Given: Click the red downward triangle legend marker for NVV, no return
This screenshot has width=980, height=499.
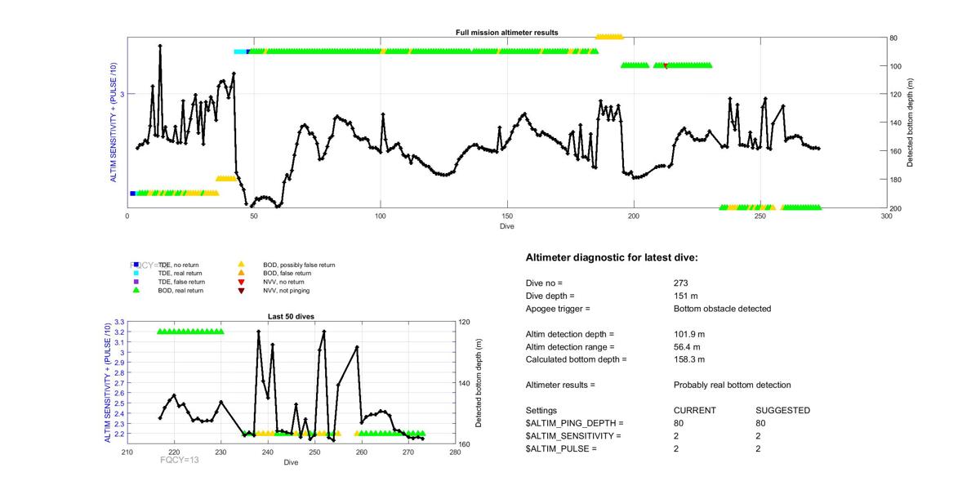Looking at the screenshot, I should [x=241, y=282].
